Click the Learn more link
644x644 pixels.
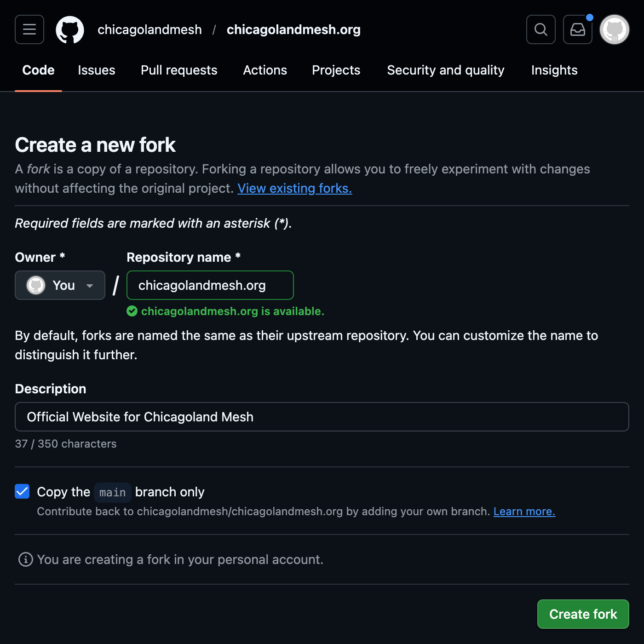pyautogui.click(x=524, y=511)
